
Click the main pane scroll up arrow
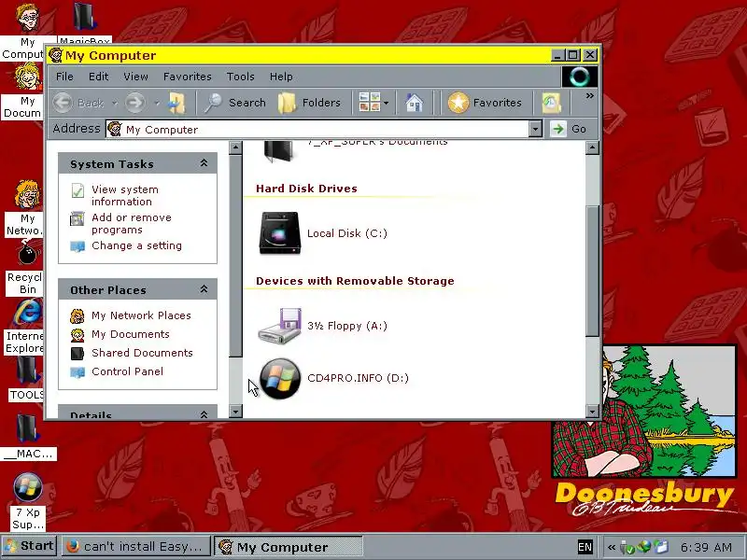(x=592, y=147)
